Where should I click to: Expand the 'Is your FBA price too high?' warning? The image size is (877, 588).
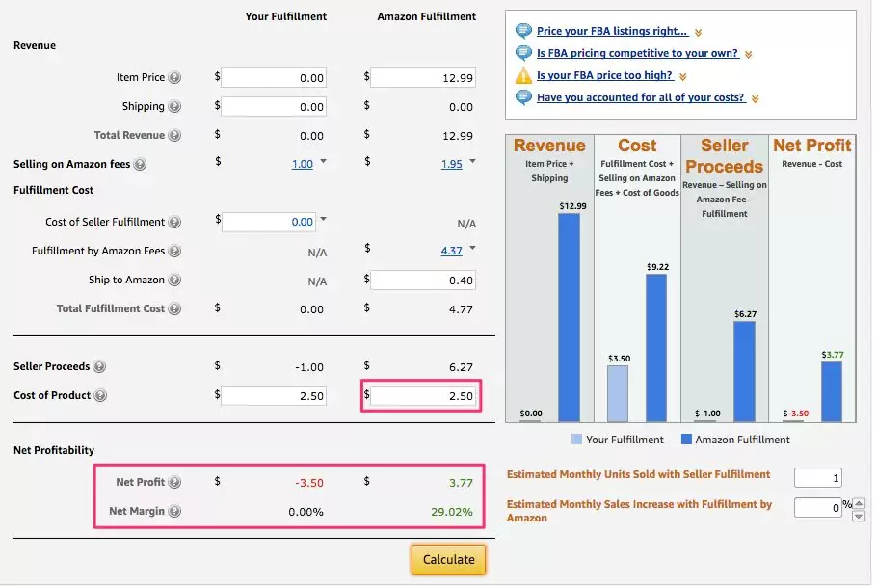[x=683, y=76]
